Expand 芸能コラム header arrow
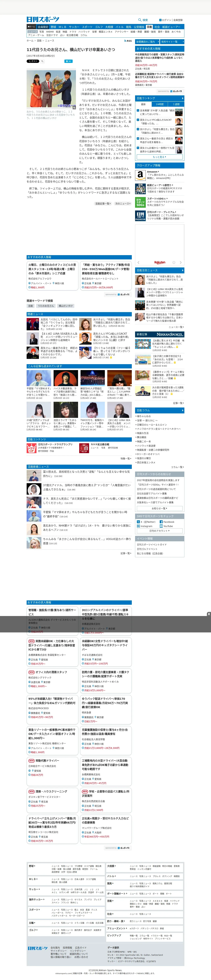This screenshot has height=980, width=211. pos(182,410)
